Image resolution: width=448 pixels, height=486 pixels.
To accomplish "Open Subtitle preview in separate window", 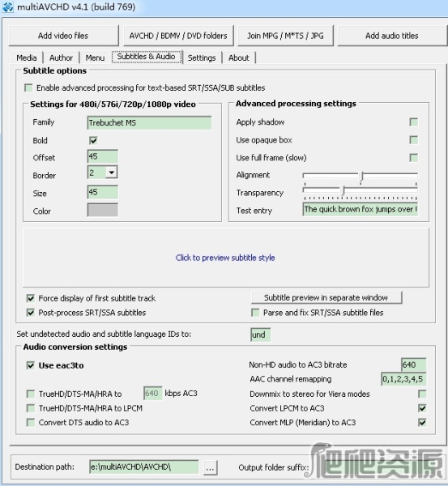I will pyautogui.click(x=326, y=297).
